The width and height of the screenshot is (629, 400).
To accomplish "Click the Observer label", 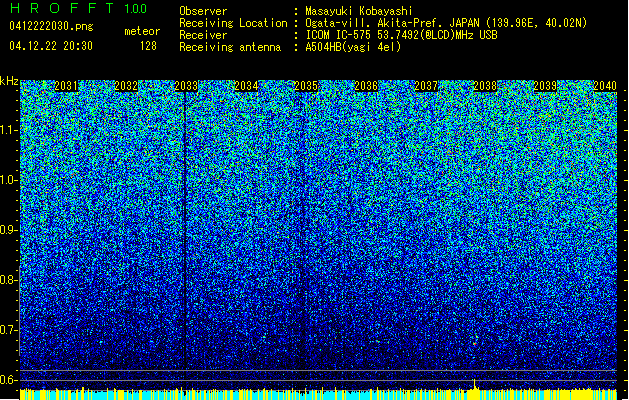I will 203,11.
